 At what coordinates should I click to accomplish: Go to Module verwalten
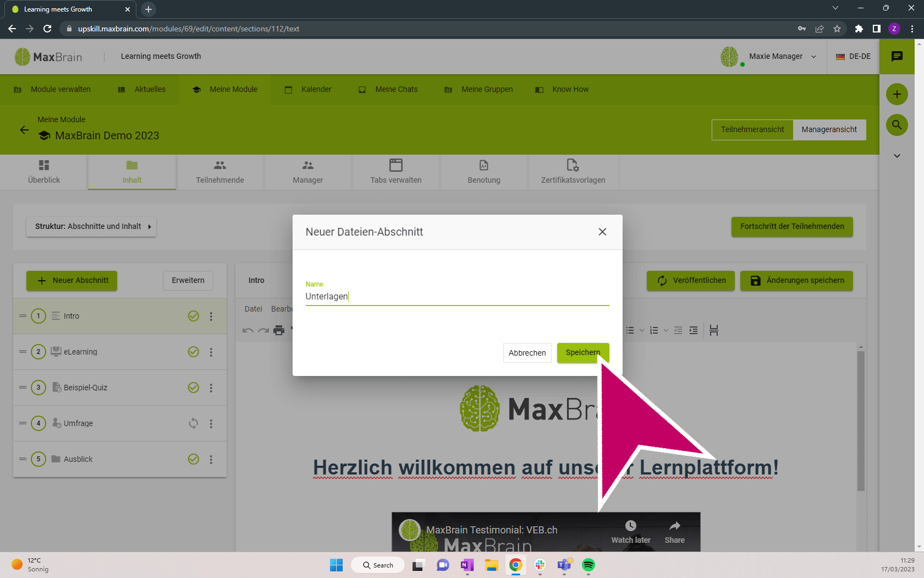pyautogui.click(x=52, y=89)
